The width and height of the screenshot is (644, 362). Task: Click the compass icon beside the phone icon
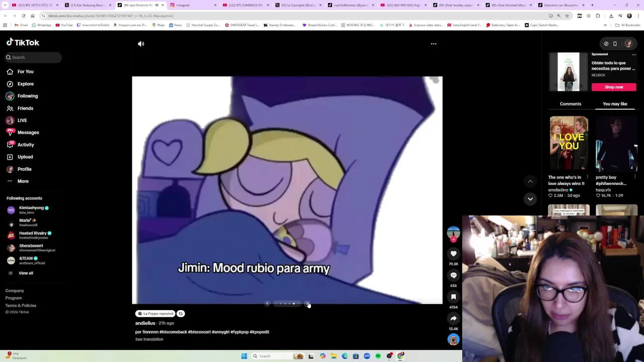(606, 44)
